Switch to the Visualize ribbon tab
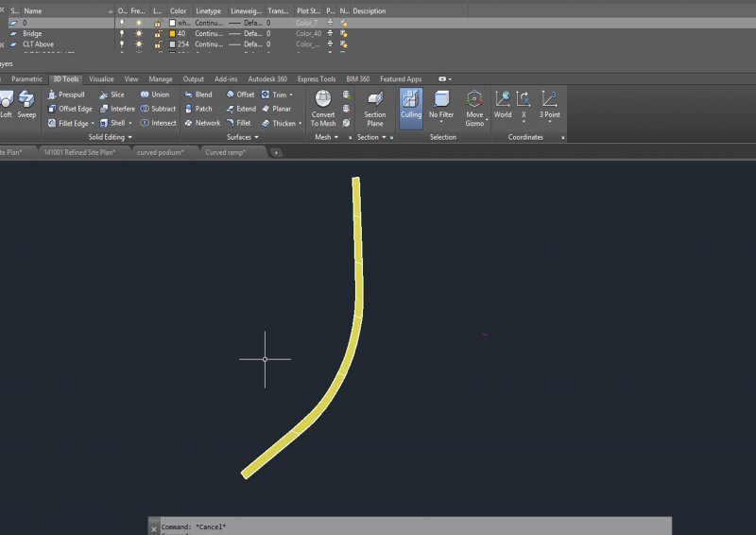 point(101,79)
